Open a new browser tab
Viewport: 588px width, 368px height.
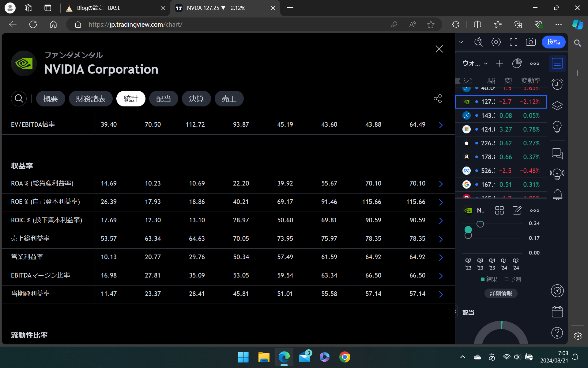click(290, 8)
